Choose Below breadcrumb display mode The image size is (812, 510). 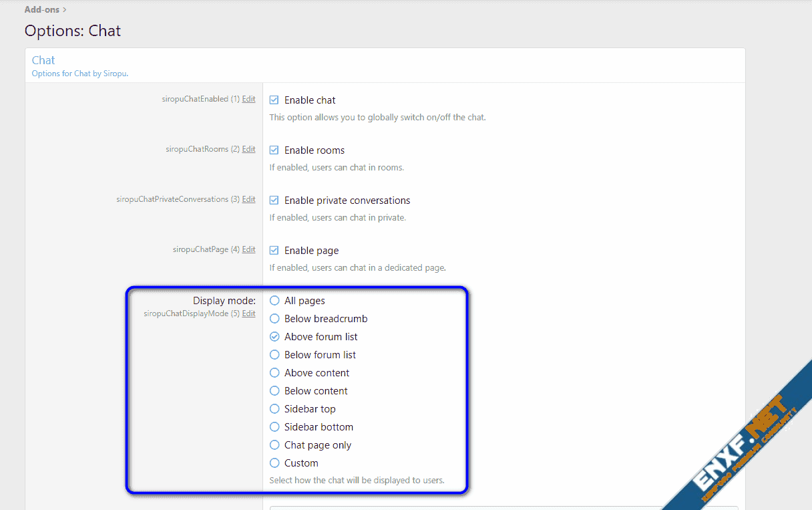click(274, 319)
